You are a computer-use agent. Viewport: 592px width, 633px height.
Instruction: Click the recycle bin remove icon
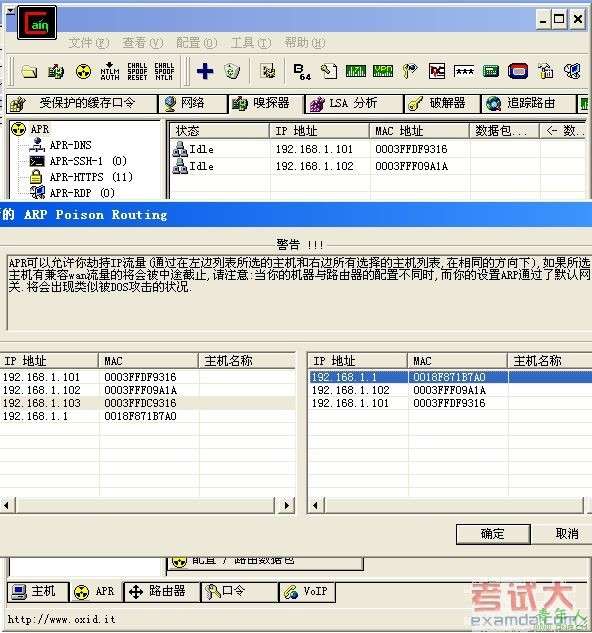[x=232, y=71]
